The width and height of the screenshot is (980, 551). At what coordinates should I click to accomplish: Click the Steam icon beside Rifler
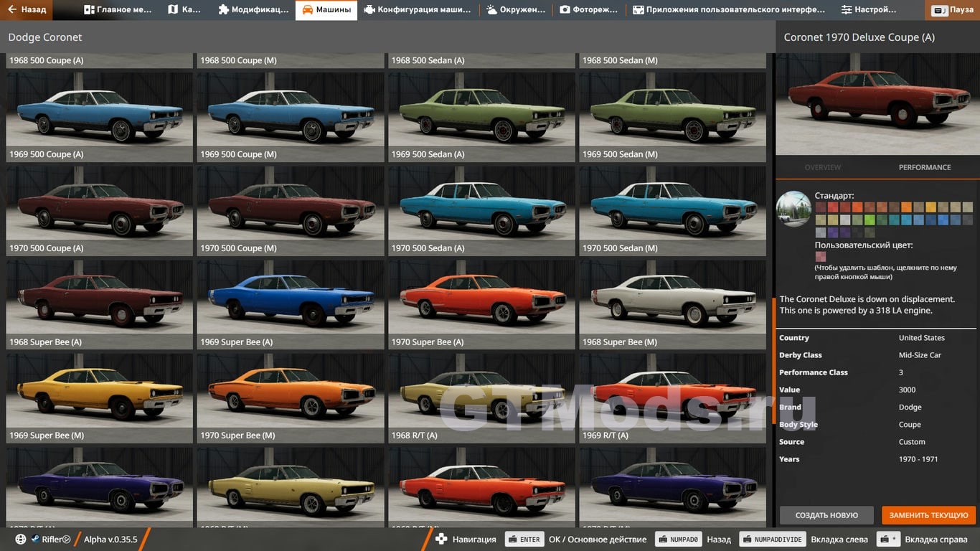point(35,540)
